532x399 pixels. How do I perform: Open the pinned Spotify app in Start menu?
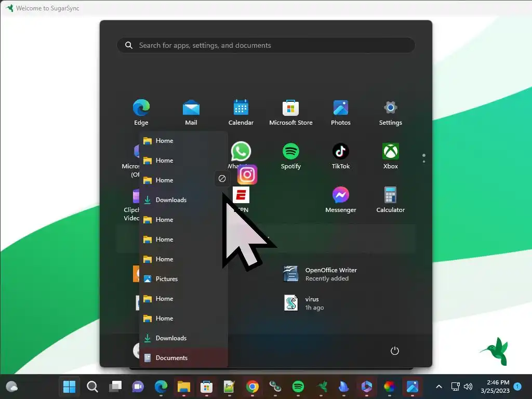coord(291,156)
